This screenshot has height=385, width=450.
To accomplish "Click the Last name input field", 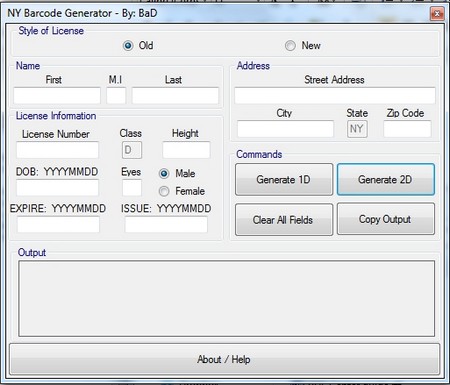I will (x=175, y=96).
